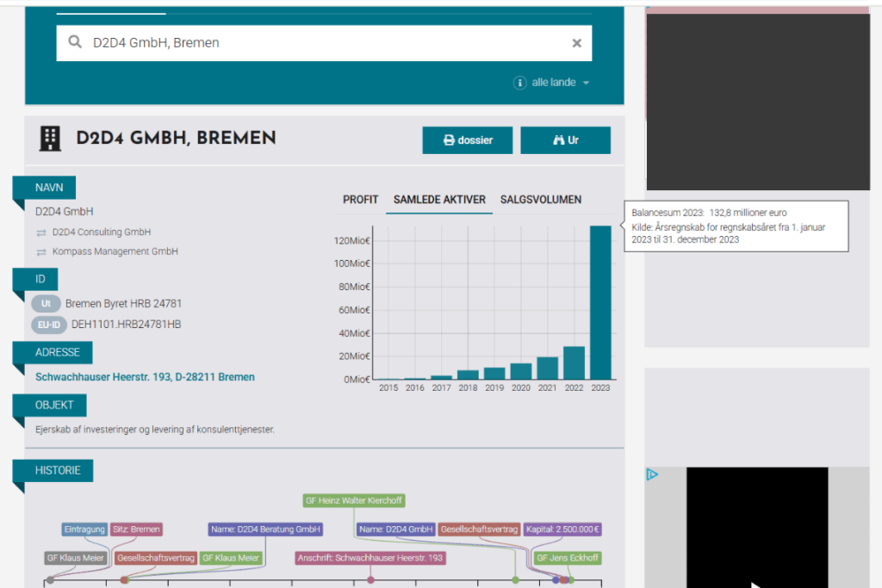Switch to the PROFIT tab
The image size is (882, 588).
(x=360, y=200)
